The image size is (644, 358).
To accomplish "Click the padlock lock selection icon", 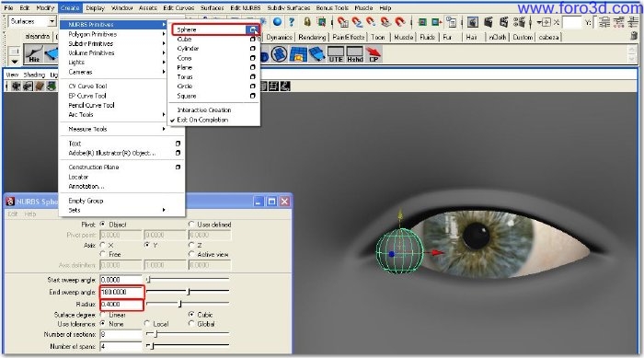I will 307,22.
